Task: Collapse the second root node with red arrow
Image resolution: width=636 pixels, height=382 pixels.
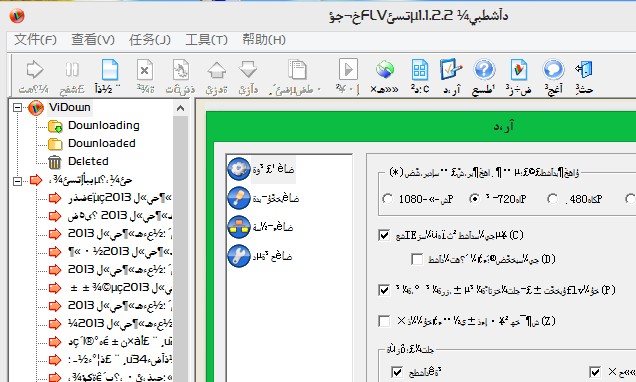Action: click(17, 180)
